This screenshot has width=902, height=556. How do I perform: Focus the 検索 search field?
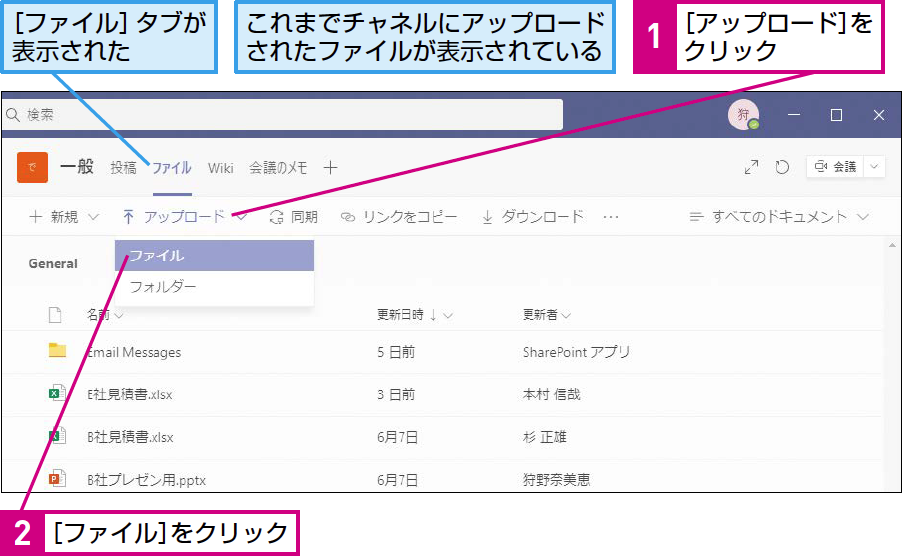tap(282, 115)
